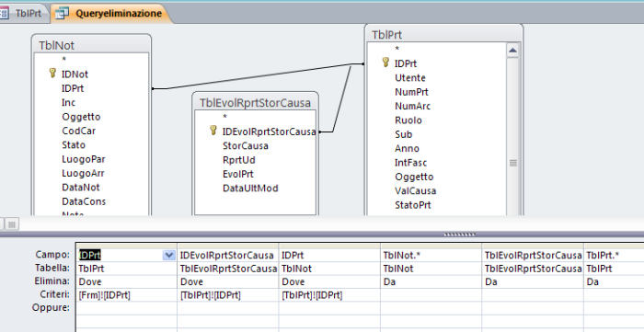Select the asterisk in TblNot field list

64,60
